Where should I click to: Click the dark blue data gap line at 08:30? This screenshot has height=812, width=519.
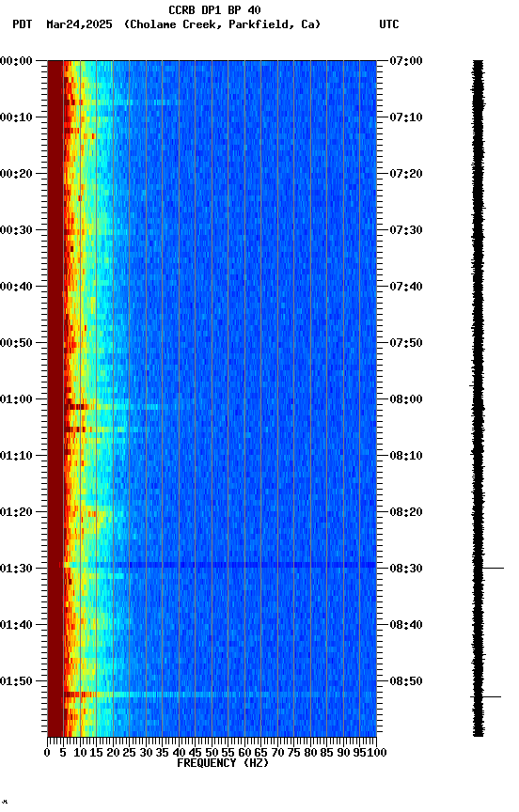click(220, 565)
